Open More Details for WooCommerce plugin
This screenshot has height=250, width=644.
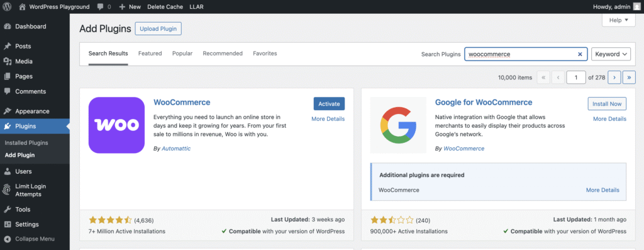click(x=328, y=119)
